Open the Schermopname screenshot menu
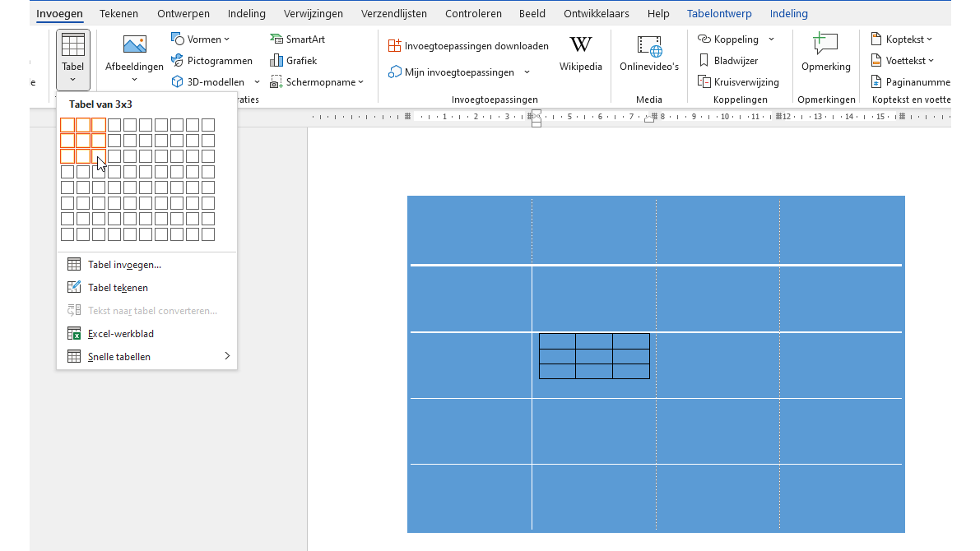Image resolution: width=980 pixels, height=551 pixels. coord(317,82)
